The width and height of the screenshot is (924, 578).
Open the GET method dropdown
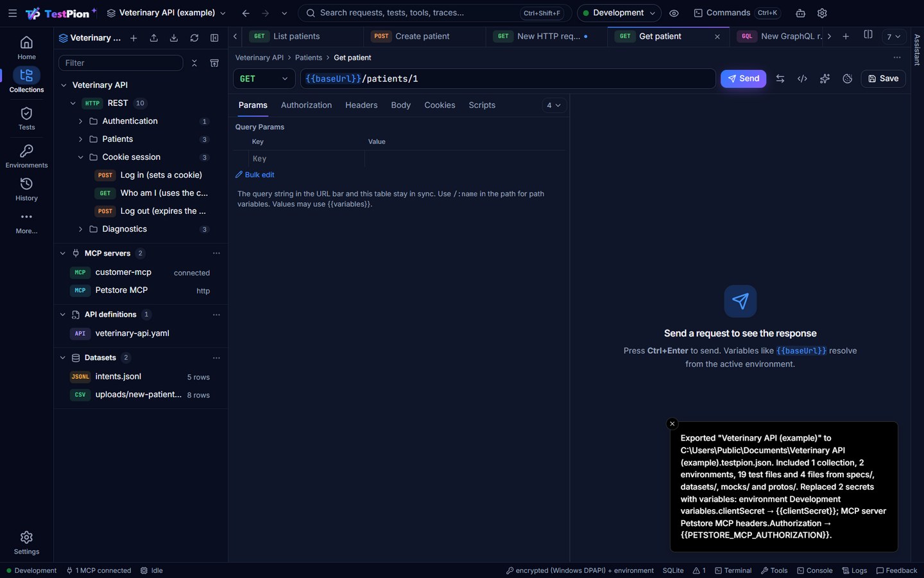pos(264,78)
